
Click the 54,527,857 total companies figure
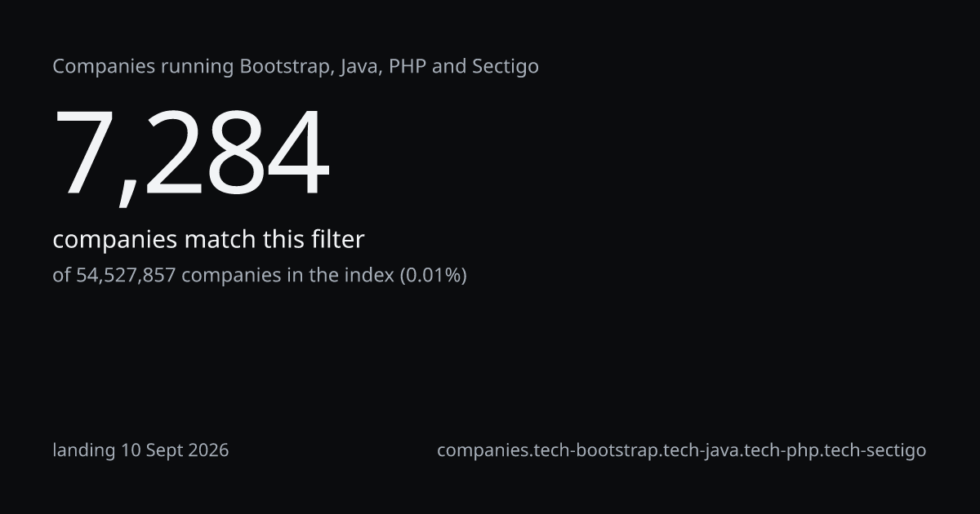pos(126,275)
